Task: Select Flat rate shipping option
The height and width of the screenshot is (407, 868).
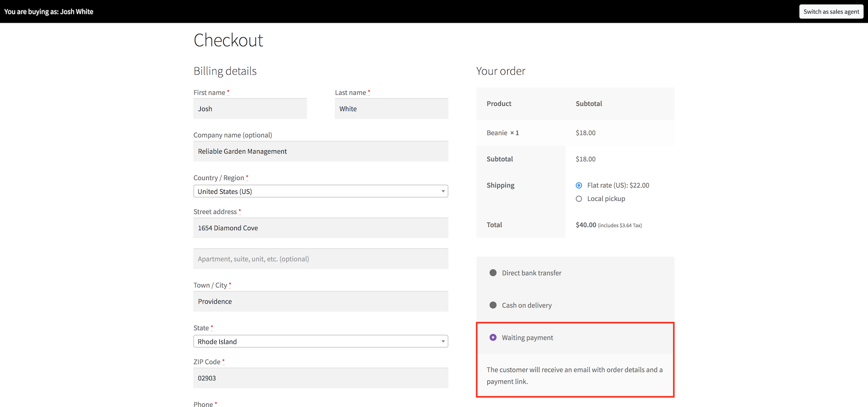Action: click(x=579, y=185)
